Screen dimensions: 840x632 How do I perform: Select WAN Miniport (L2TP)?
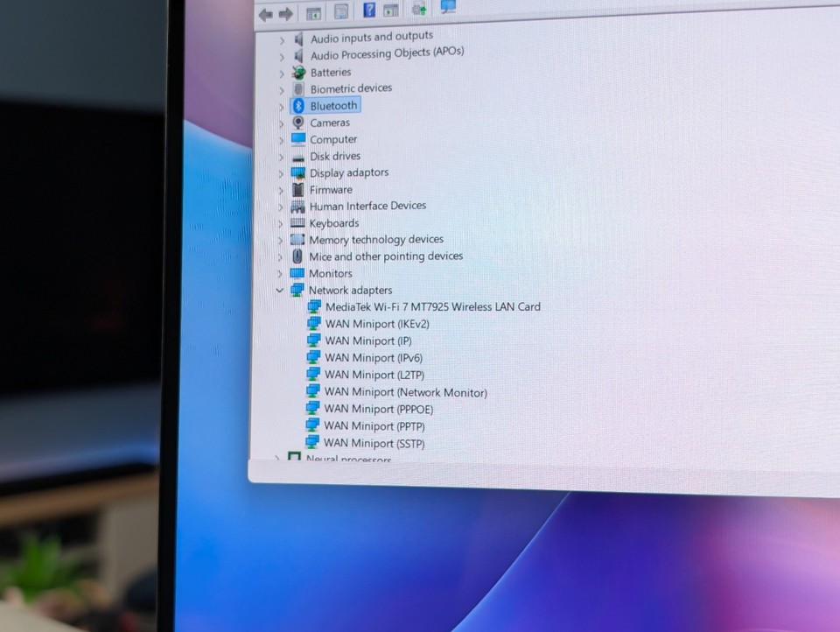pyautogui.click(x=374, y=375)
